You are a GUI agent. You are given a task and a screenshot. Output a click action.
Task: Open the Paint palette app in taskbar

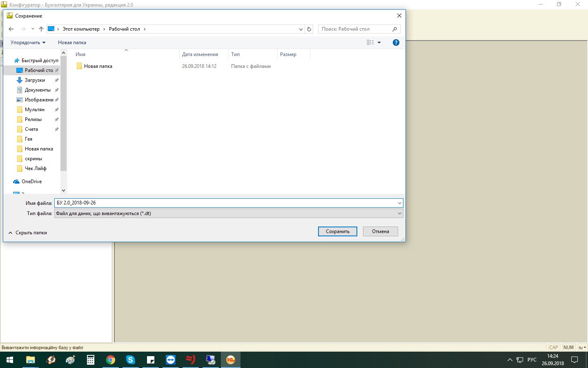pyautogui.click(x=71, y=360)
